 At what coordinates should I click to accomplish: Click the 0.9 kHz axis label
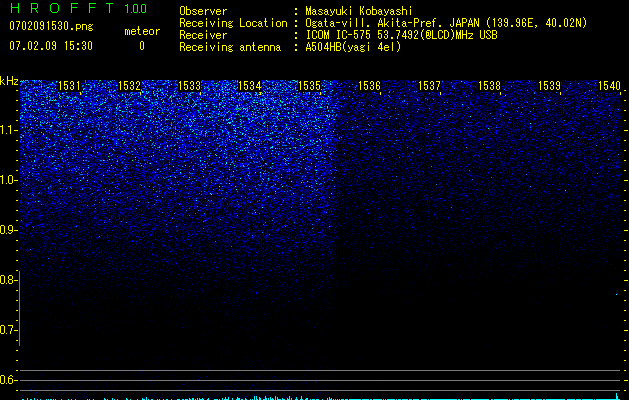(9, 230)
